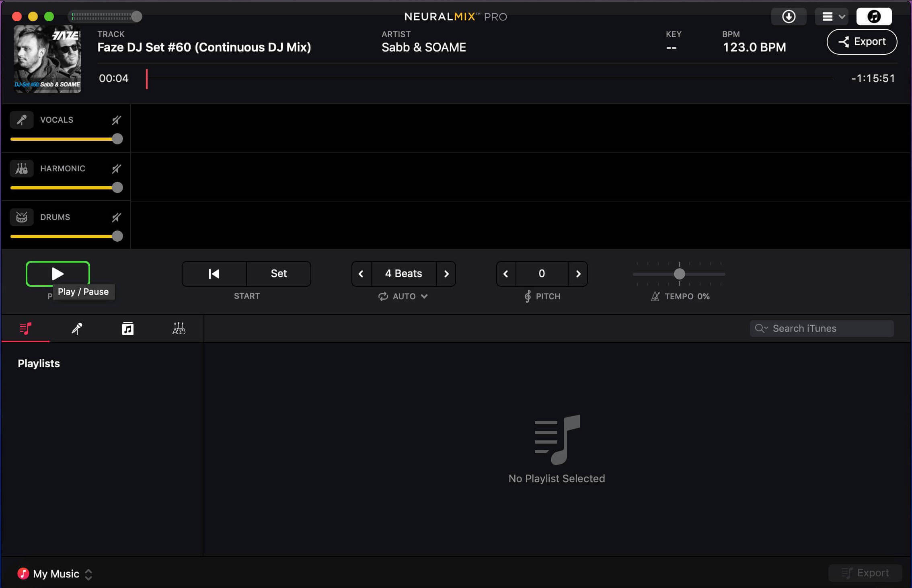Raise pitch with right chevron
Image resolution: width=912 pixels, height=588 pixels.
pyautogui.click(x=578, y=273)
